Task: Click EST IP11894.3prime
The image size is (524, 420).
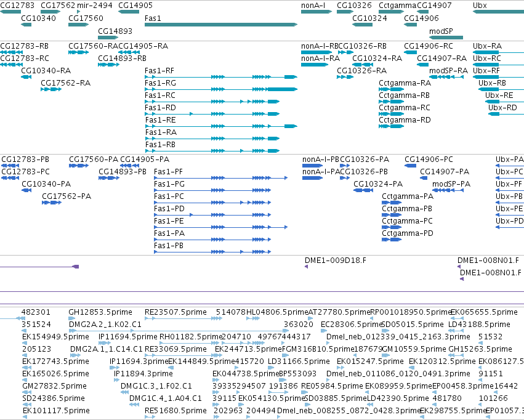Action: (x=143, y=374)
